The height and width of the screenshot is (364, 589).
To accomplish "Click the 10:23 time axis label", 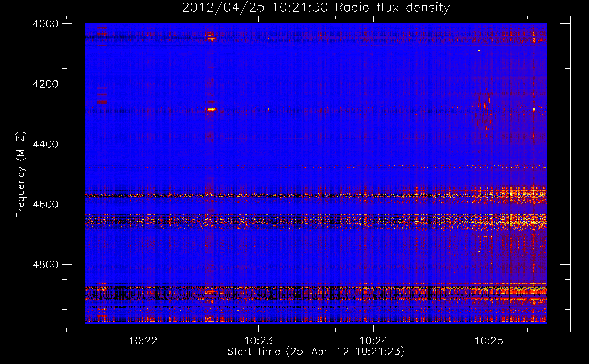I will tap(258, 341).
